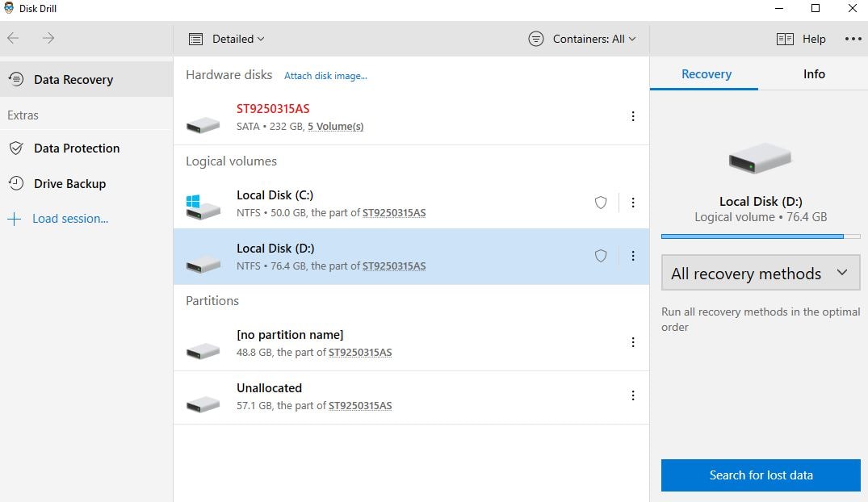Image resolution: width=868 pixels, height=502 pixels.
Task: Click the Logical volumes section heading
Action: click(232, 161)
